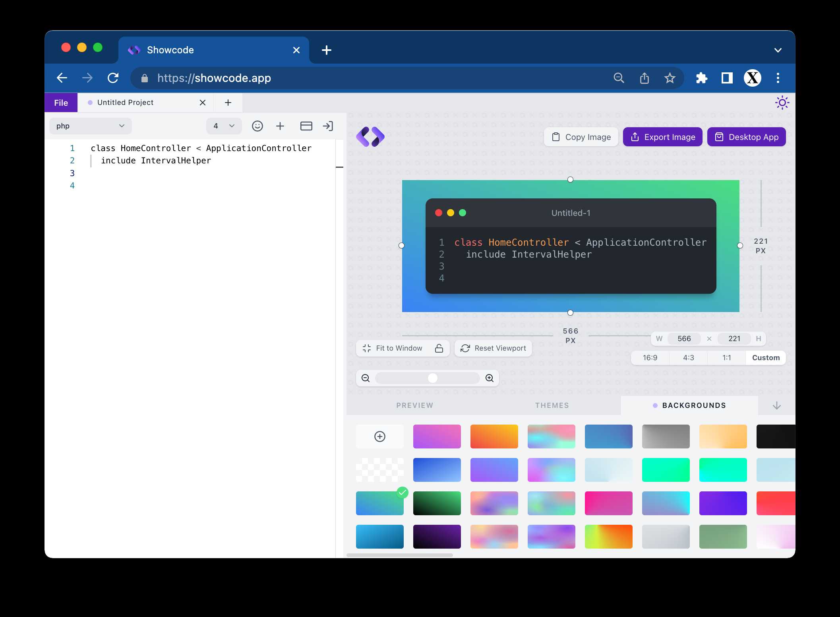This screenshot has height=617, width=840.
Task: Click the zoom out magnifier icon
Action: click(366, 378)
